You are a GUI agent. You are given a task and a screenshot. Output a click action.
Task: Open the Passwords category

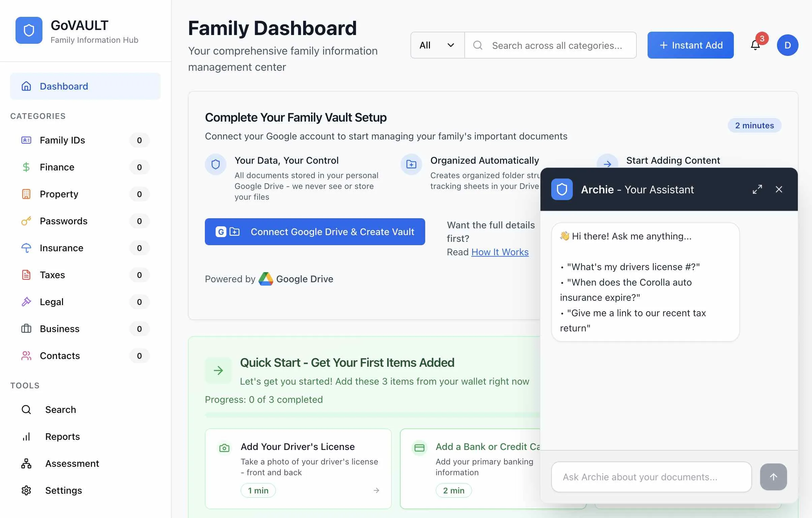click(63, 221)
